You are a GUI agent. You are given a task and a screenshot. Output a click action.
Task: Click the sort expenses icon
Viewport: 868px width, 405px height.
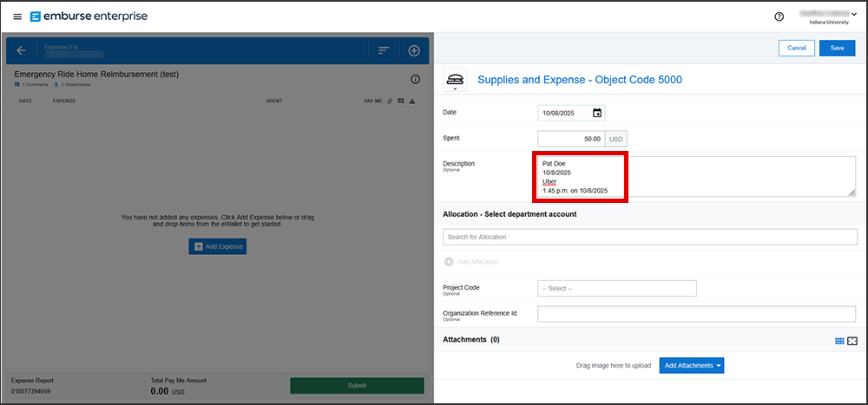coord(383,50)
